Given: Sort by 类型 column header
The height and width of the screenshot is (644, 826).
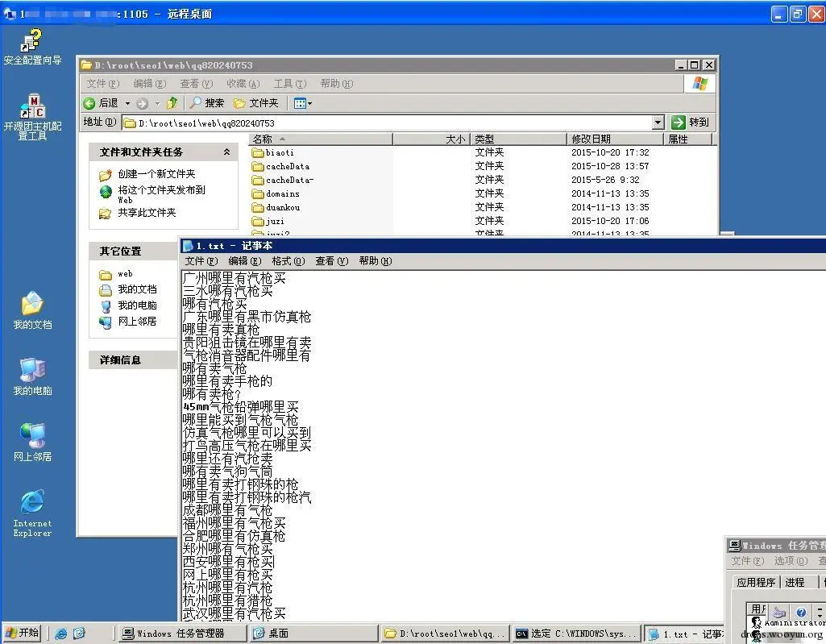Looking at the screenshot, I should [518, 139].
